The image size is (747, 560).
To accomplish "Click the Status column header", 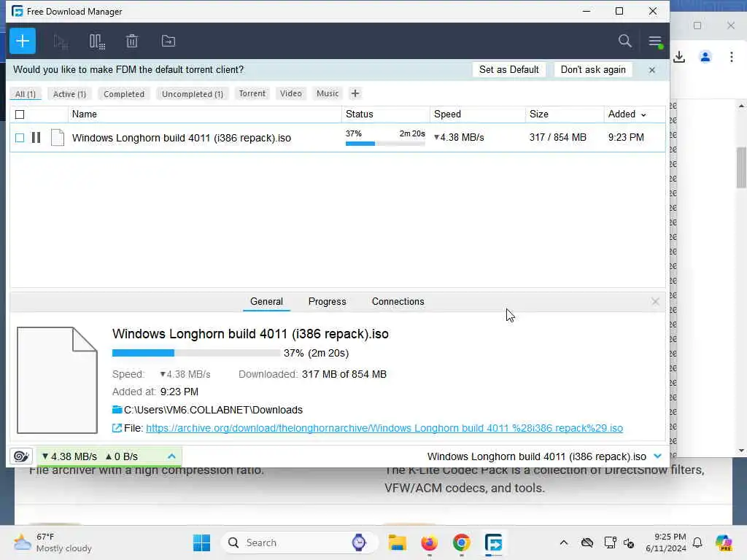I will click(385, 114).
